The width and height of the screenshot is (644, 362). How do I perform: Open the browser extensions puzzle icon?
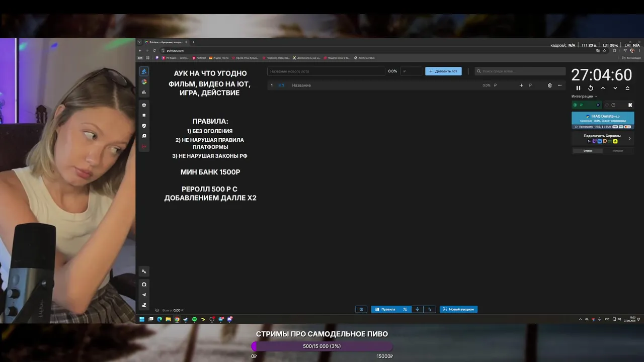(614, 51)
